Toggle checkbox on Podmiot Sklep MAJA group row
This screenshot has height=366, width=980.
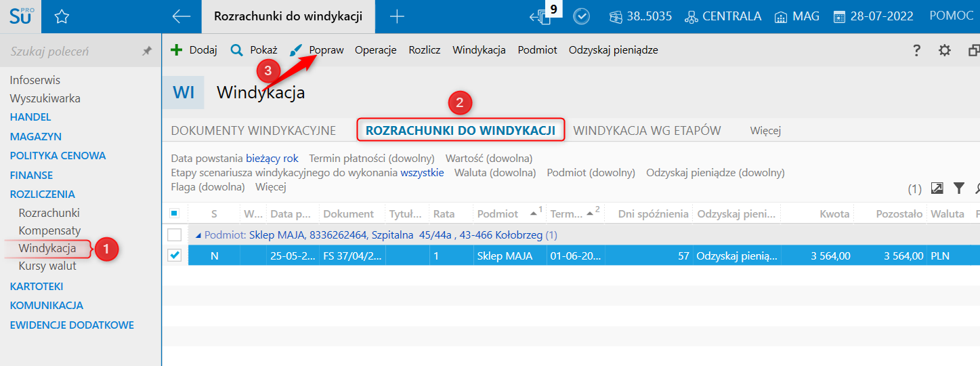coord(174,235)
